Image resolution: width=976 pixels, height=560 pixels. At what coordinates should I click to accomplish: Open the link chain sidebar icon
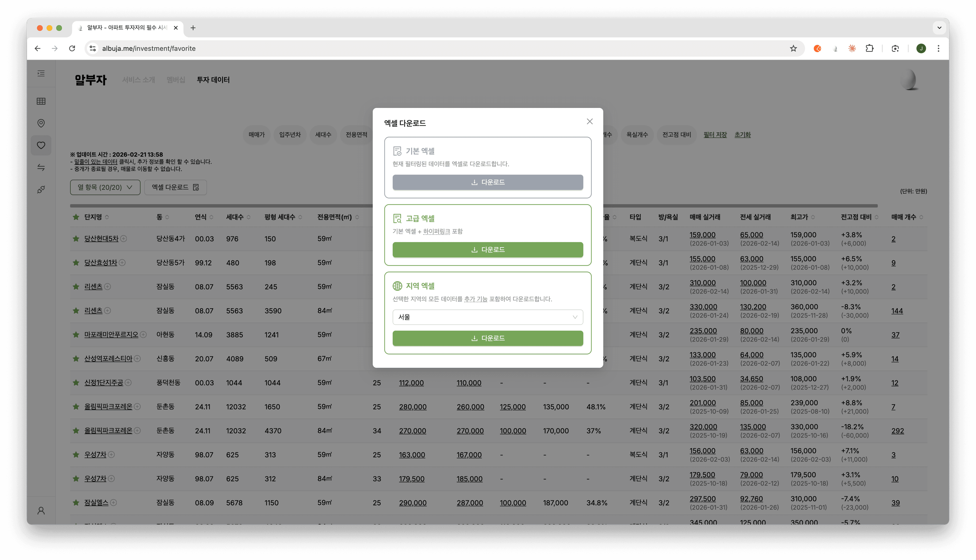point(41,190)
